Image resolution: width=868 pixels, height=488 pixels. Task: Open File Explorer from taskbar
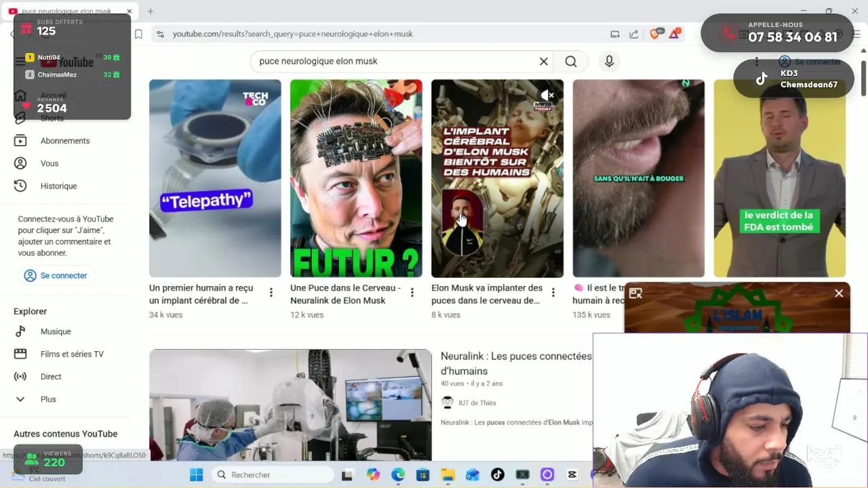(x=448, y=475)
